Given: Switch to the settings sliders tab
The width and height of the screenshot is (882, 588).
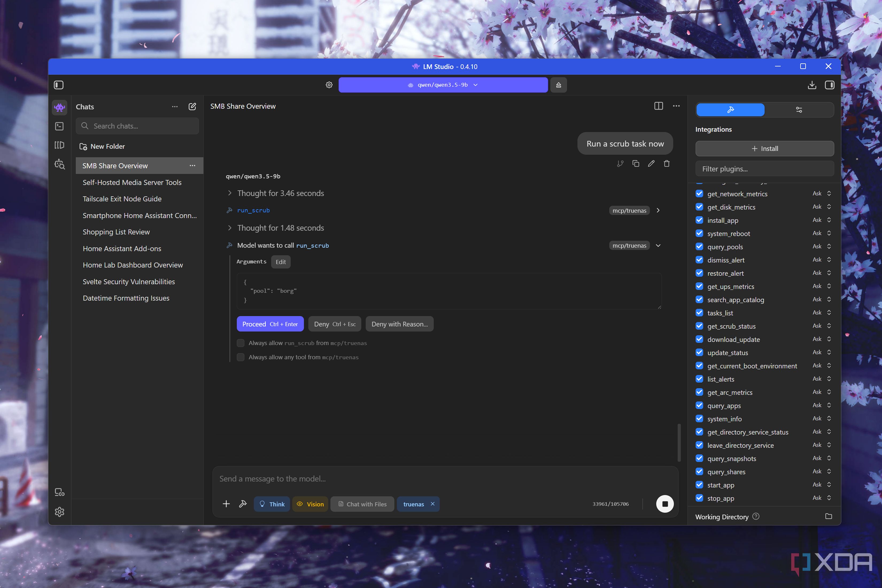Looking at the screenshot, I should pos(799,110).
